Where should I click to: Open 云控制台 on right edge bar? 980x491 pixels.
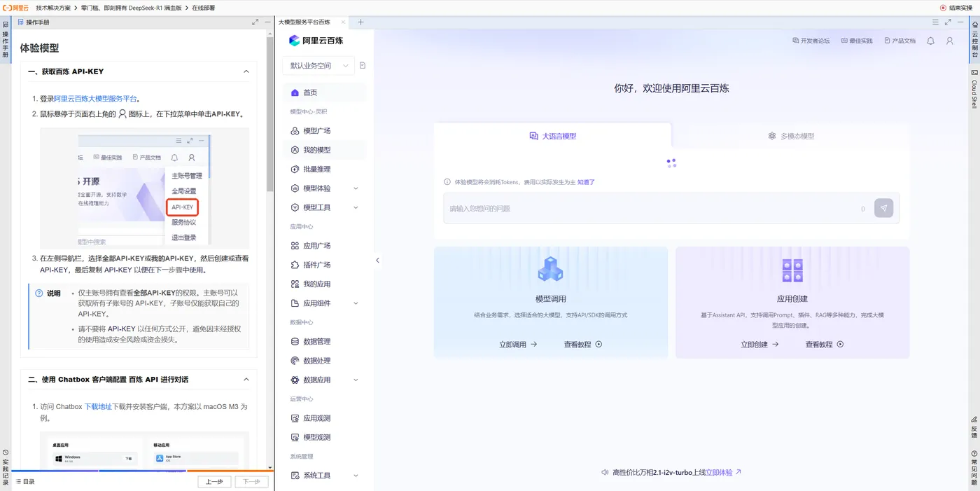point(974,41)
